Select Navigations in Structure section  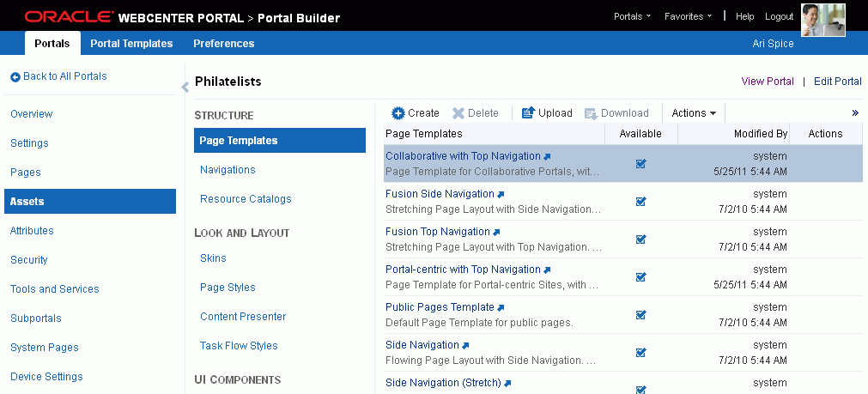click(x=228, y=170)
